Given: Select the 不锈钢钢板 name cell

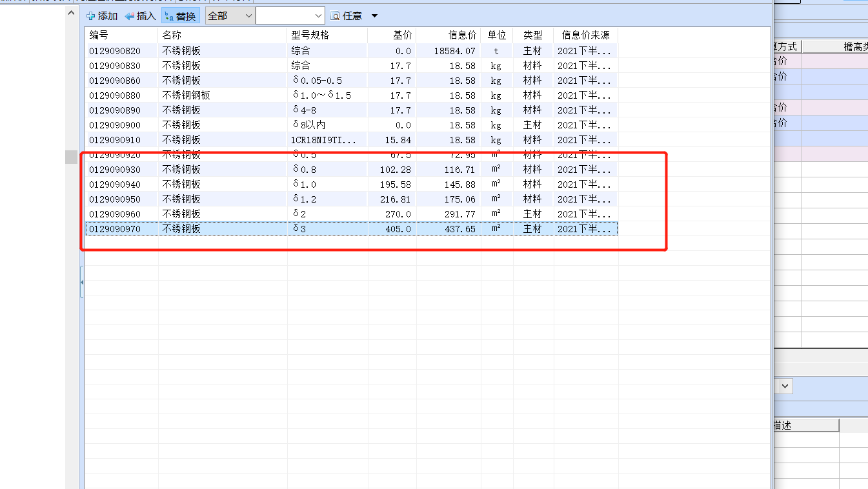Looking at the screenshot, I should click(x=223, y=95).
